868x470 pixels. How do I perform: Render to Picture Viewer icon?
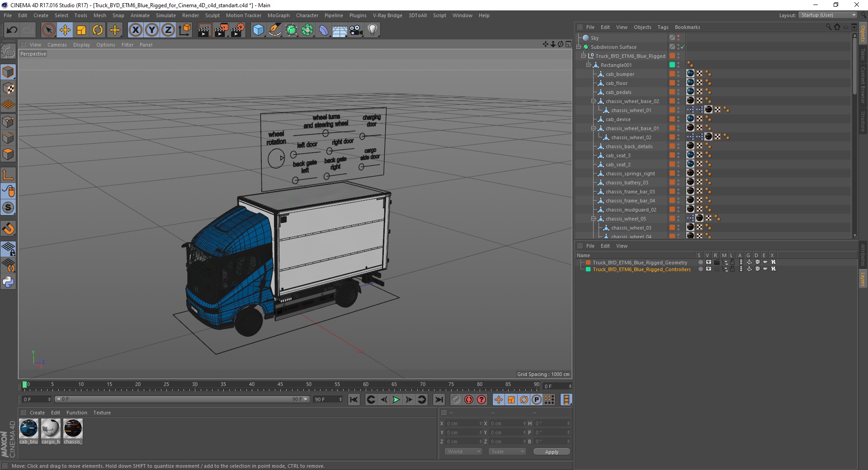coord(221,30)
